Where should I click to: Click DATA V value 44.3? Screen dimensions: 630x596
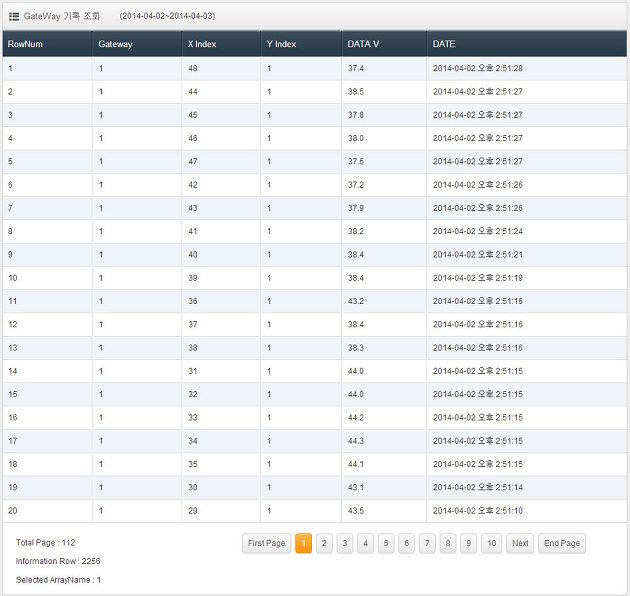(356, 441)
